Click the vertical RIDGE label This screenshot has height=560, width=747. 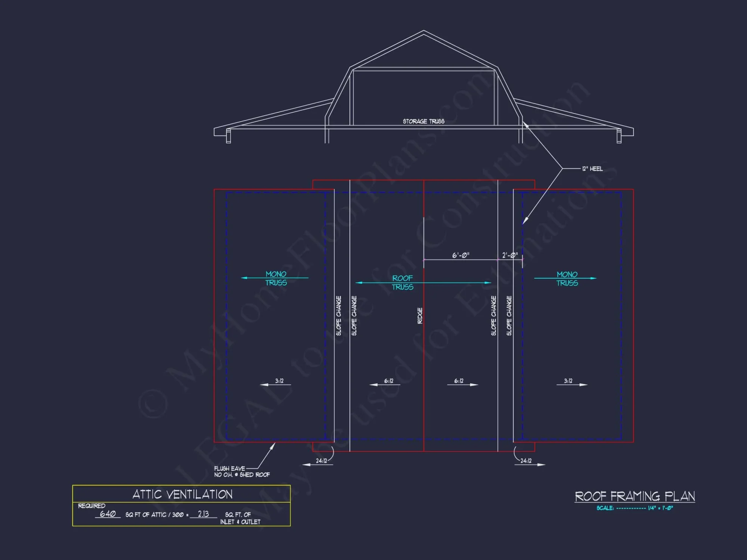click(x=420, y=316)
